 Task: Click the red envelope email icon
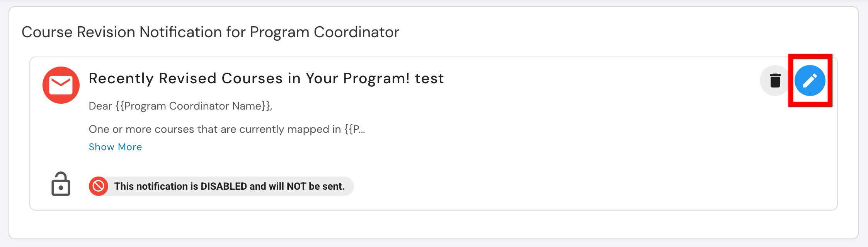(x=61, y=85)
